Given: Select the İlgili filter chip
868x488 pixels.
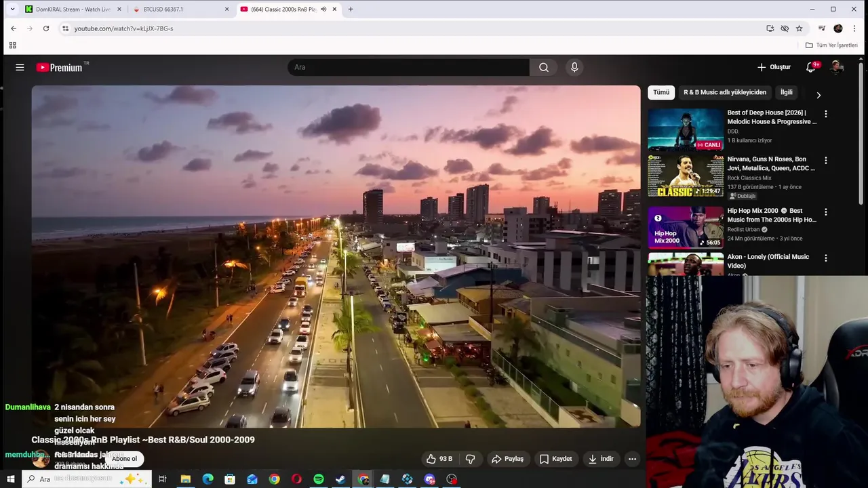Looking at the screenshot, I should [787, 92].
